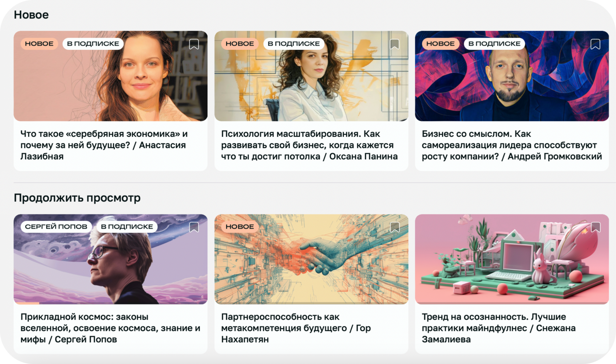Open title Прикладной космос: законы вселенной
The width and height of the screenshot is (616, 364).
110,328
